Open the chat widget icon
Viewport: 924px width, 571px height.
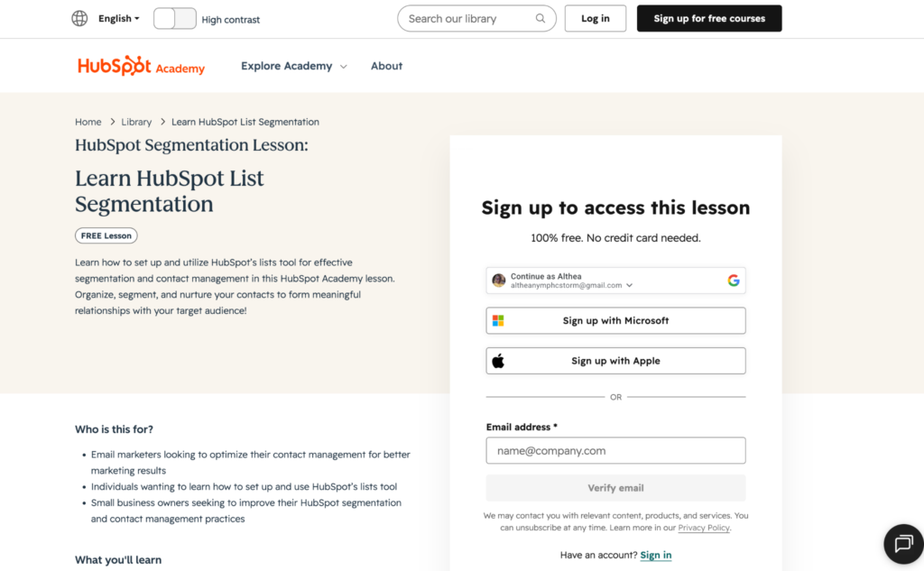(904, 543)
